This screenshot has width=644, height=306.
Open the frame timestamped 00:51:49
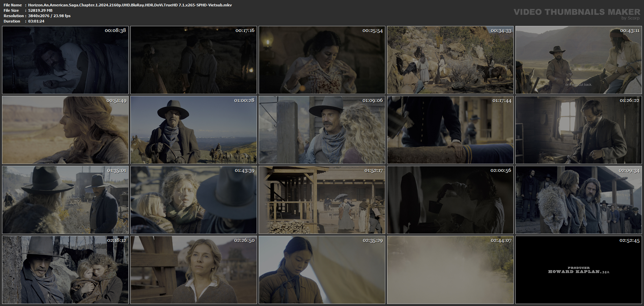(x=65, y=130)
